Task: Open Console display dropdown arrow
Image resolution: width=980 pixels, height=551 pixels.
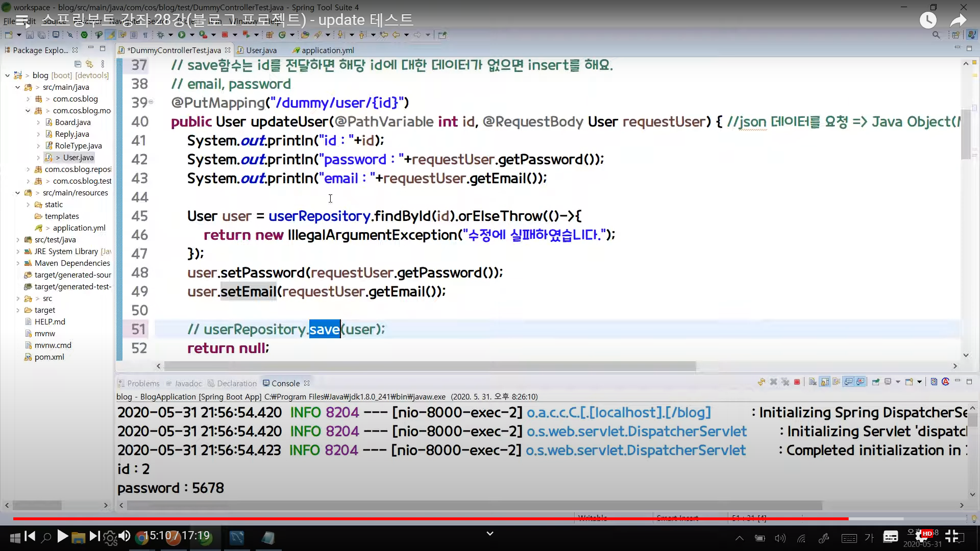Action: click(898, 382)
